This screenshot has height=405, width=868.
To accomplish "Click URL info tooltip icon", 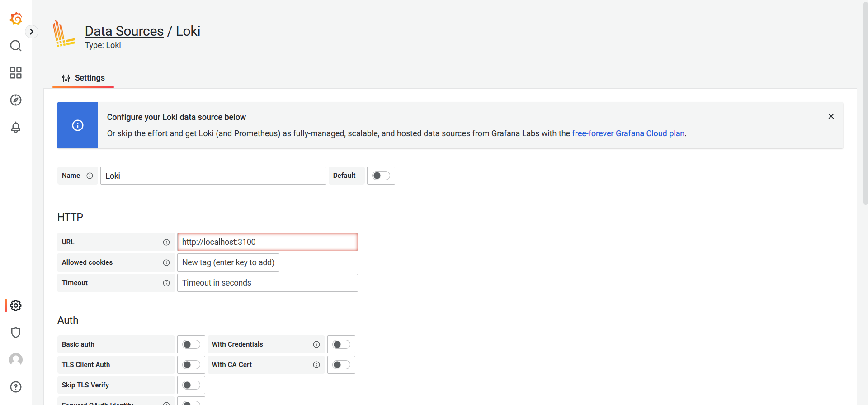I will pyautogui.click(x=166, y=242).
